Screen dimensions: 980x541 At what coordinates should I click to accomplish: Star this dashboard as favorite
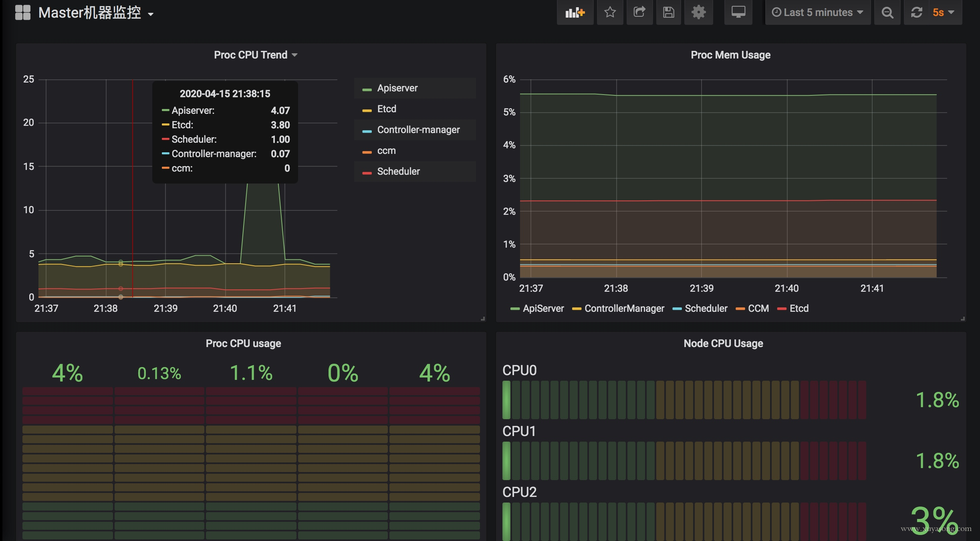pyautogui.click(x=610, y=13)
